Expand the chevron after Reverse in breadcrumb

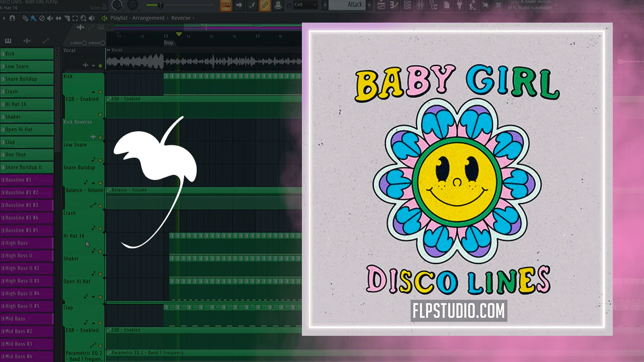click(194, 18)
